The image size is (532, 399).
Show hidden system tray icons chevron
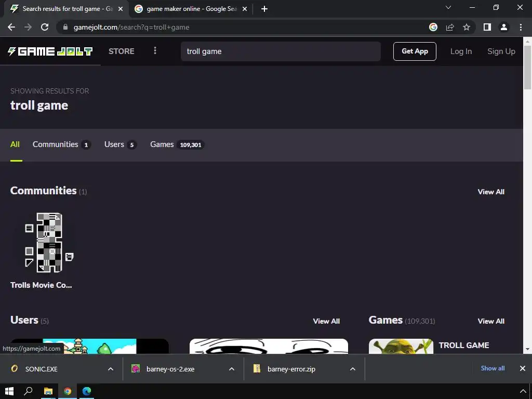click(x=523, y=391)
